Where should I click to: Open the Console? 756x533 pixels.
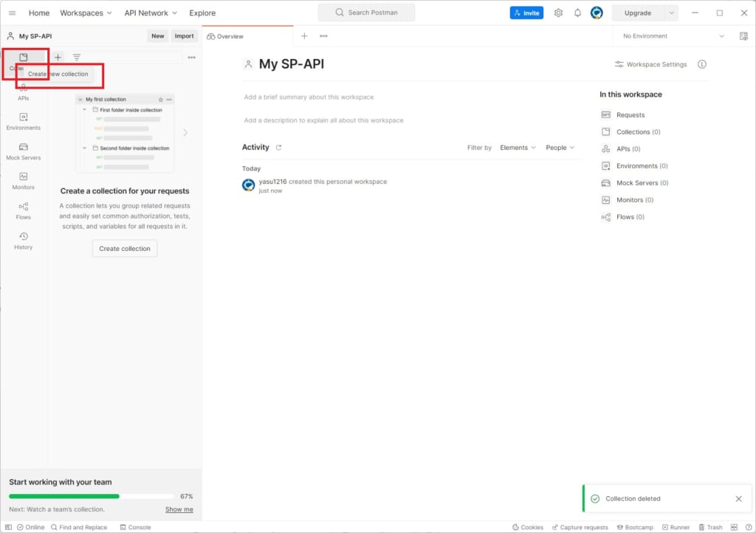point(136,527)
